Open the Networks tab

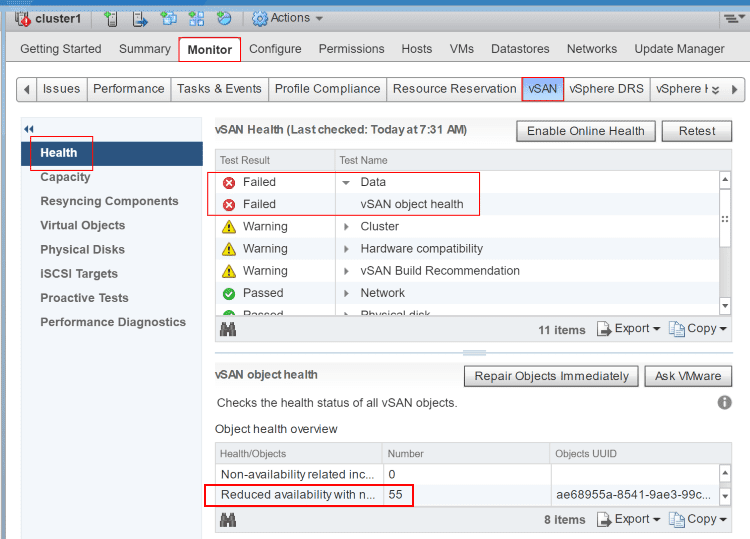pyautogui.click(x=592, y=49)
